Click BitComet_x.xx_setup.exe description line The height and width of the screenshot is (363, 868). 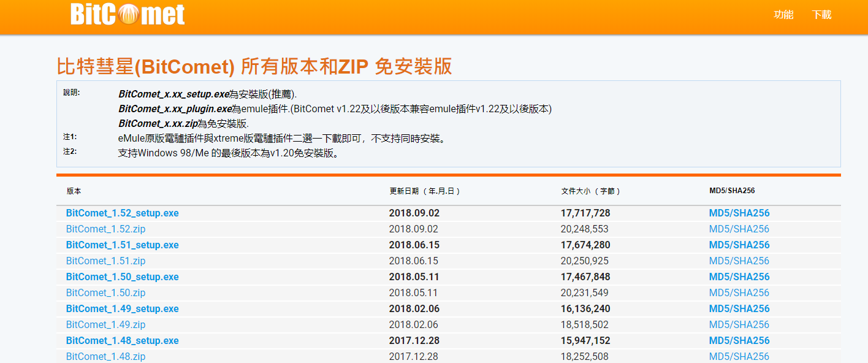tap(208, 94)
